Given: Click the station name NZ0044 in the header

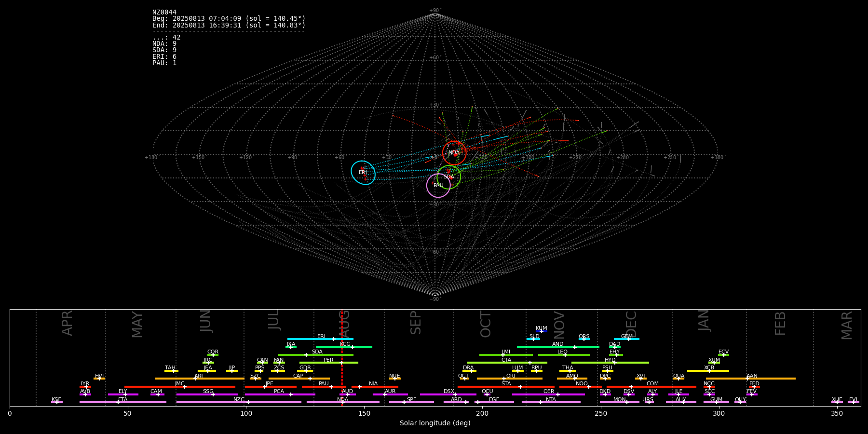Looking at the screenshot, I should pyautogui.click(x=164, y=12).
